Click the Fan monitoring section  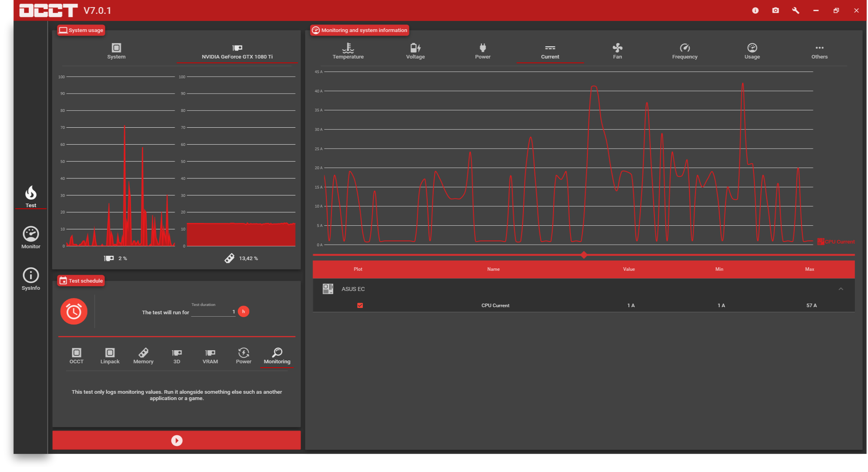click(616, 52)
